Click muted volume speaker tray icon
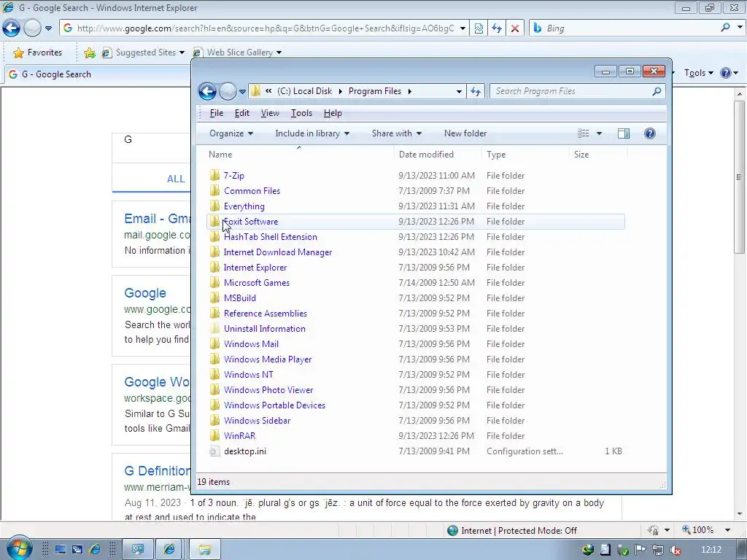The image size is (747, 560). [x=675, y=550]
